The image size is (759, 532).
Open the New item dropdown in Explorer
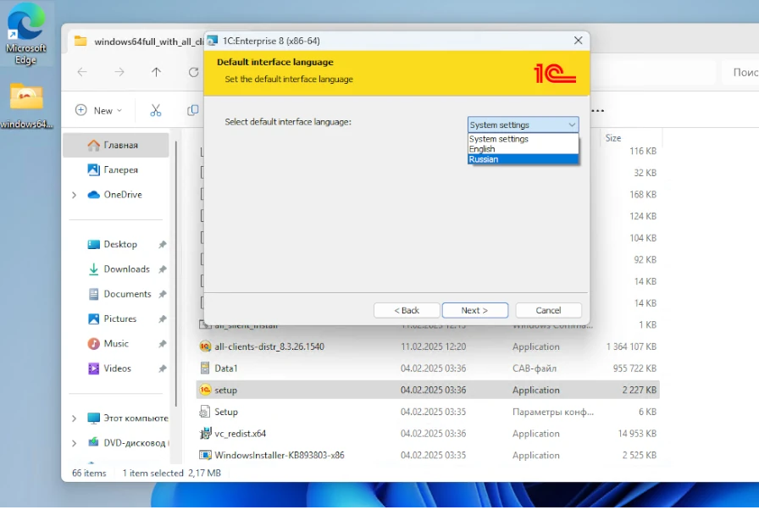98,110
